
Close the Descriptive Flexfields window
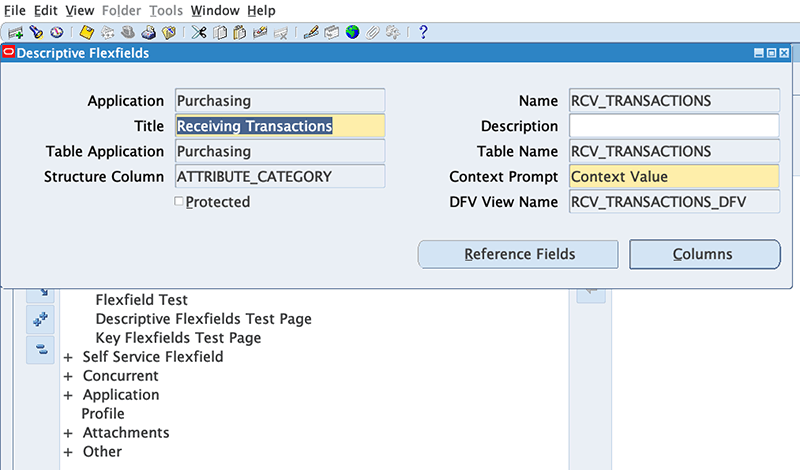(x=784, y=53)
